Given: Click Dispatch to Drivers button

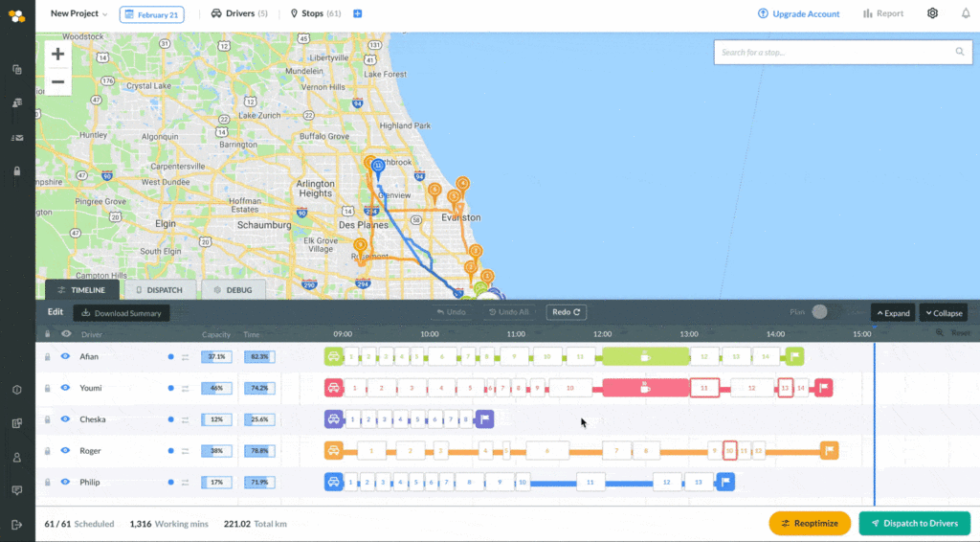Looking at the screenshot, I should click(915, 523).
